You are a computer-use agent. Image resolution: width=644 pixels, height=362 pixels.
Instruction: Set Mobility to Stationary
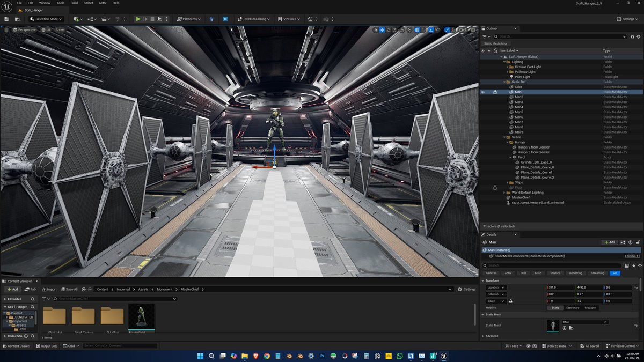pos(573,308)
